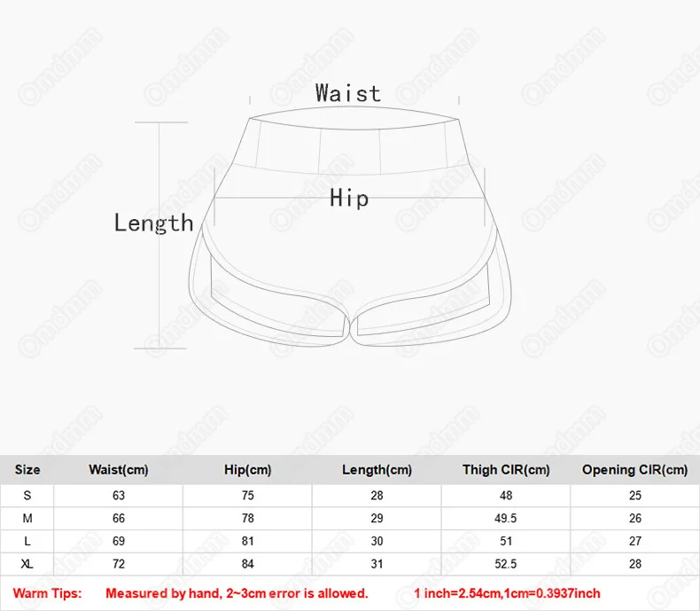This screenshot has height=611, width=700.
Task: Click the inch to cm conversion note
Action: pyautogui.click(x=507, y=593)
